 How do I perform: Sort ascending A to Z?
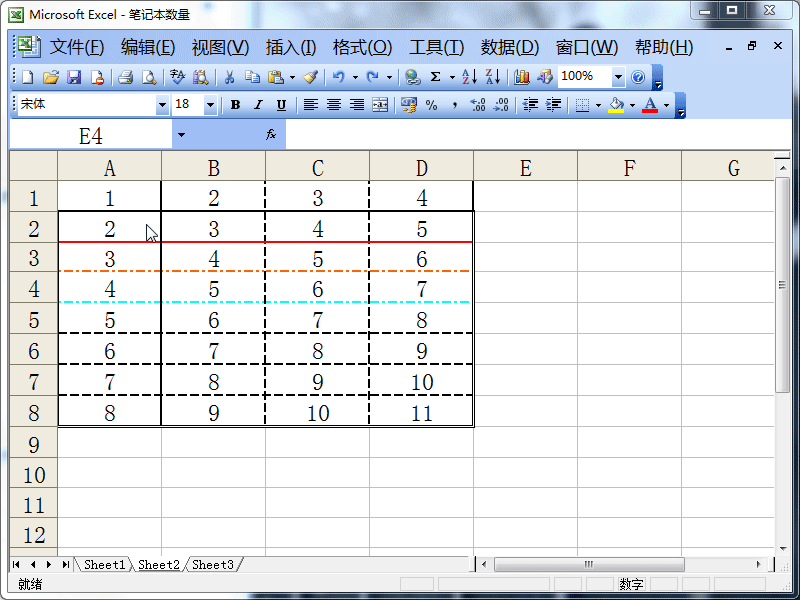coord(469,77)
